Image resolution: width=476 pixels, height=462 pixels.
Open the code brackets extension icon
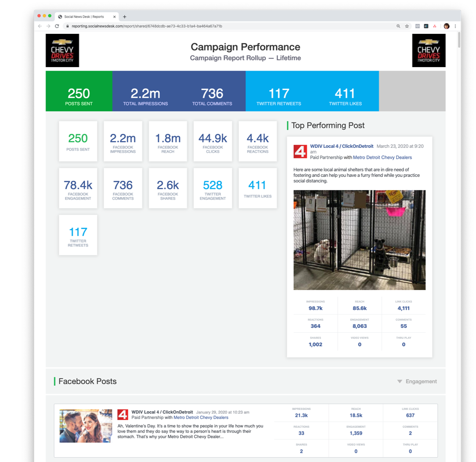[418, 26]
